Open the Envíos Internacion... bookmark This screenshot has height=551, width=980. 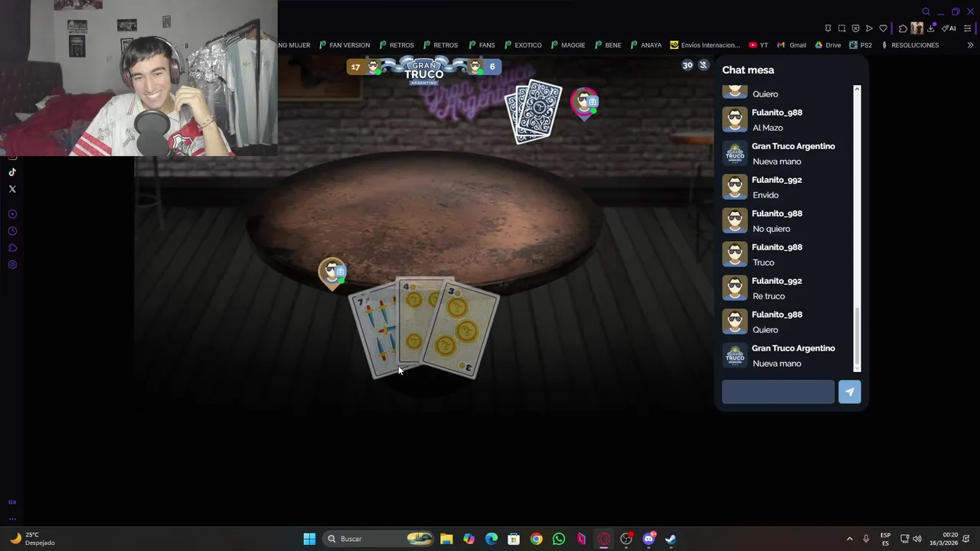[705, 45]
